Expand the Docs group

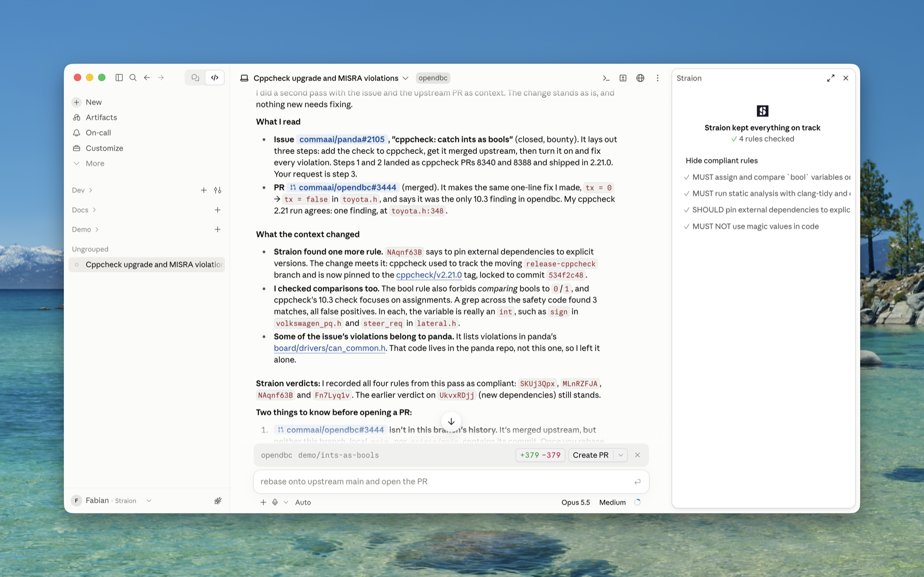84,210
